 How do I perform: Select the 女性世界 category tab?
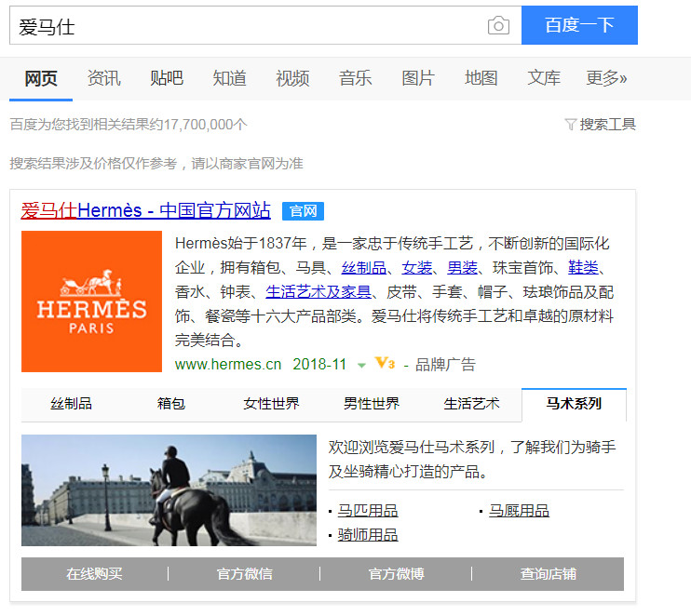(272, 404)
